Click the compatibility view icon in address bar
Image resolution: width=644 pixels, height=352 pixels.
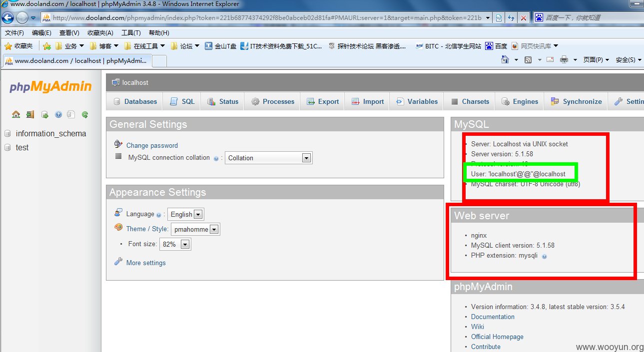coord(499,17)
